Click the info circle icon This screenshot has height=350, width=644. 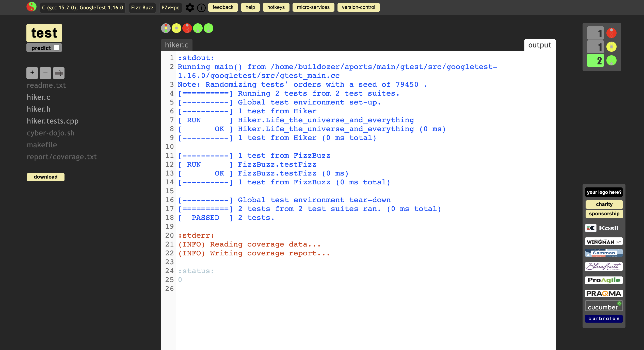click(x=201, y=8)
